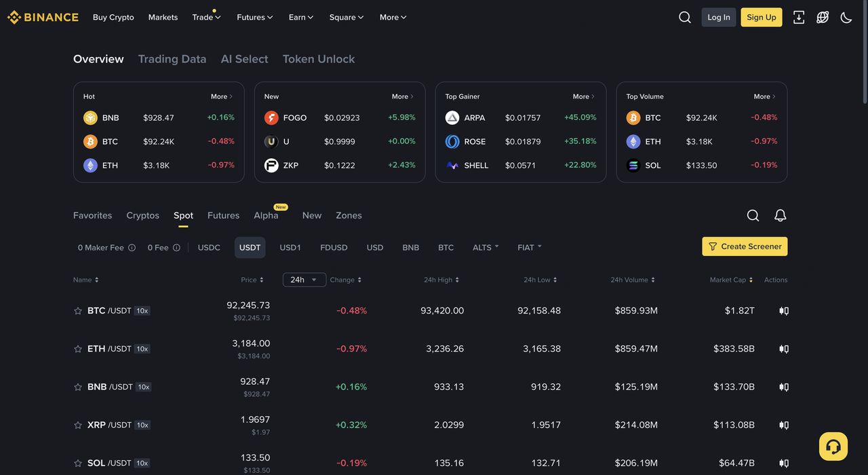Open search via top navigation magnifier icon
Viewport: 868px width, 475px height.
pyautogui.click(x=685, y=18)
